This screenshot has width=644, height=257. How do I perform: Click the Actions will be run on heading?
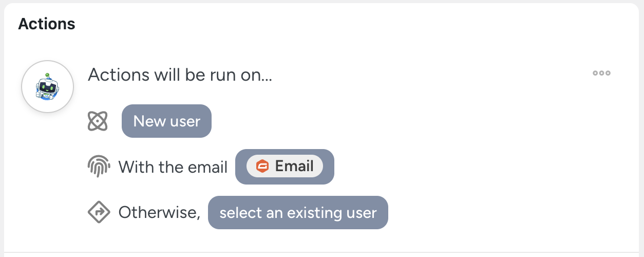click(180, 75)
